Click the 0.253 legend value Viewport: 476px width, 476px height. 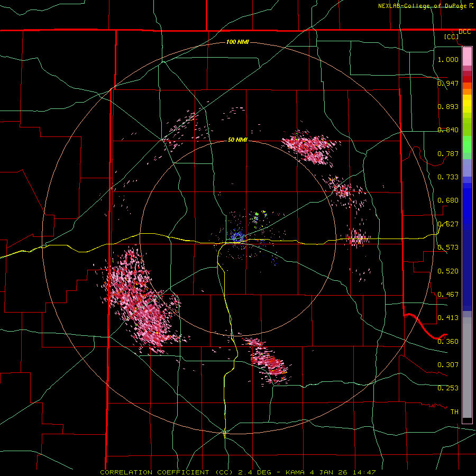pos(448,388)
